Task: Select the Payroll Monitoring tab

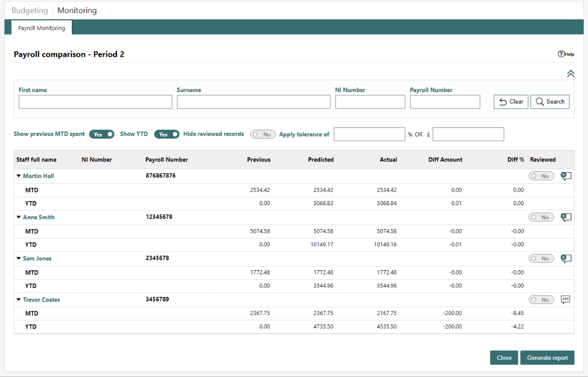Action: 41,28
